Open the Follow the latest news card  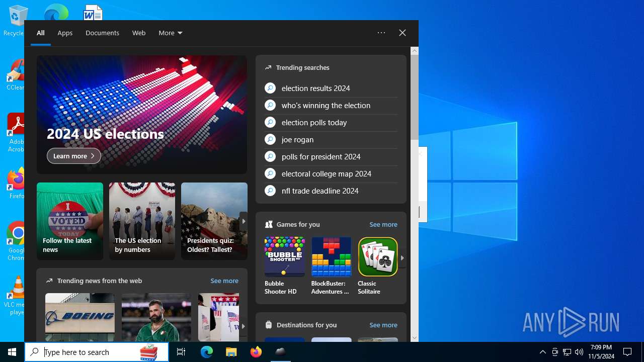[70, 221]
